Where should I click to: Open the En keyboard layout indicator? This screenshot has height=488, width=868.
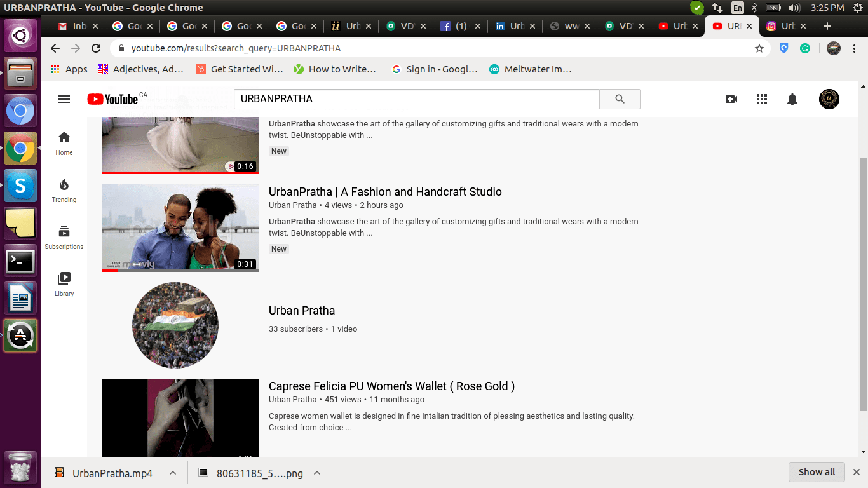(737, 8)
